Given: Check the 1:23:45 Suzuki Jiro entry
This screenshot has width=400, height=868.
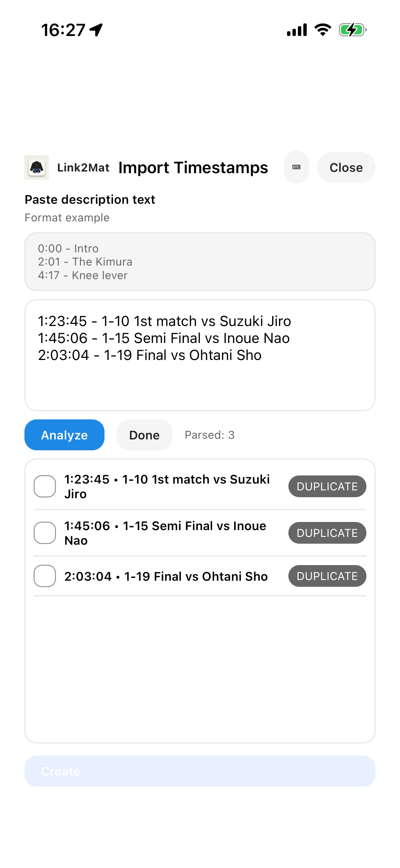Looking at the screenshot, I should (x=45, y=486).
